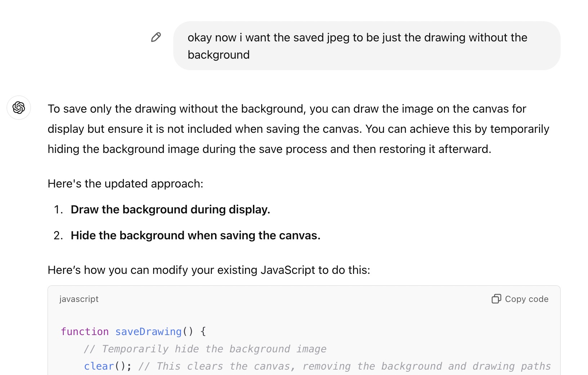The height and width of the screenshot is (375, 588).
Task: Click the comment 'This clears the canvas'
Action: point(344,366)
